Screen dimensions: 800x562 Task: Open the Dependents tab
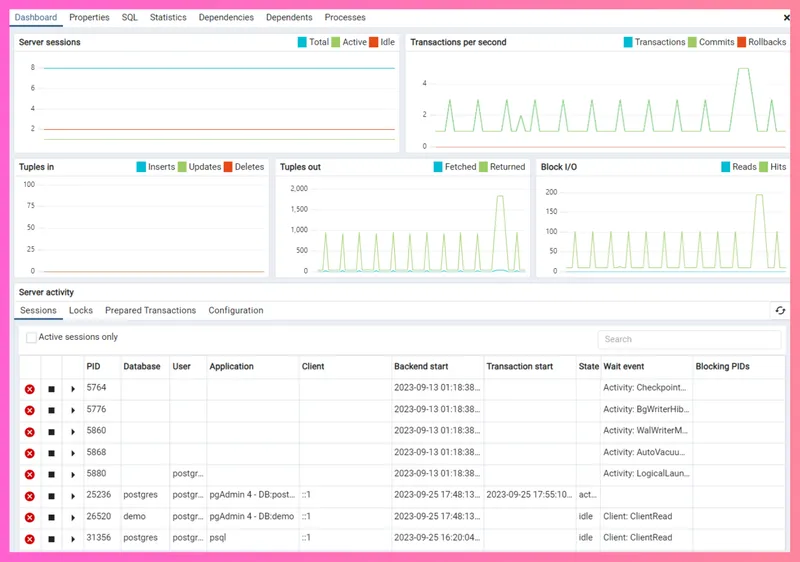[x=289, y=17]
